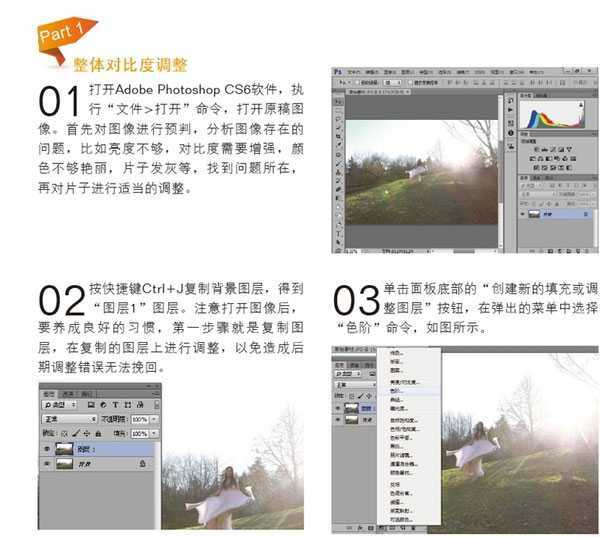Open the fill 填充 slider arrow in step 02
600x537 pixels.
pos(154,434)
